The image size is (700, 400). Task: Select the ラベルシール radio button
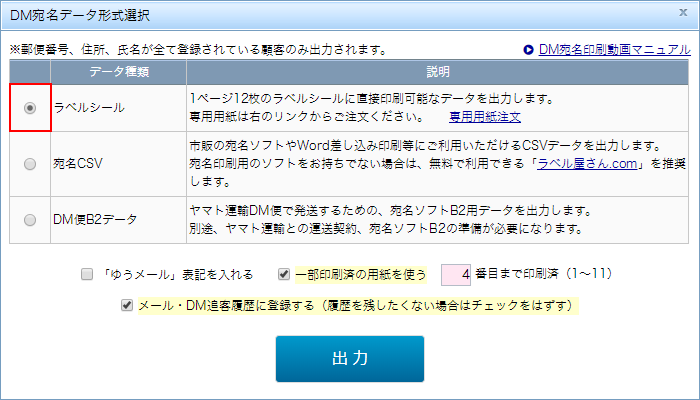point(30,108)
